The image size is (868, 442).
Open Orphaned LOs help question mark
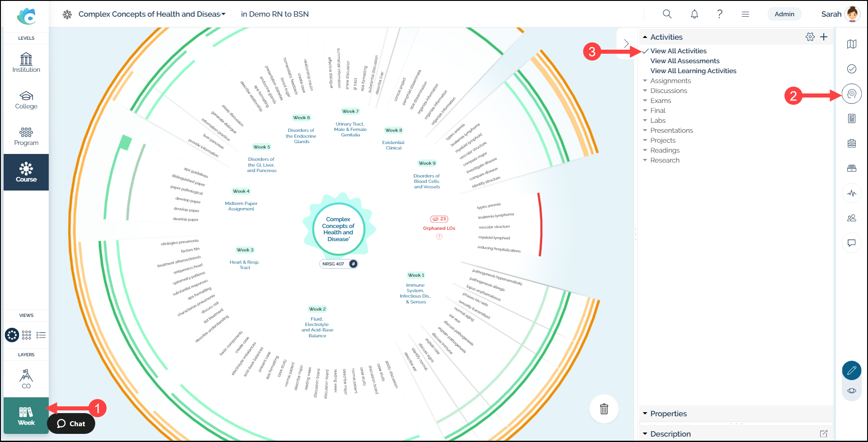[439, 237]
